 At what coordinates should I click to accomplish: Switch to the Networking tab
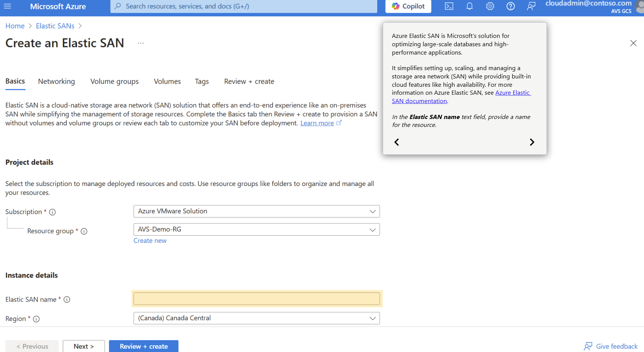(56, 81)
